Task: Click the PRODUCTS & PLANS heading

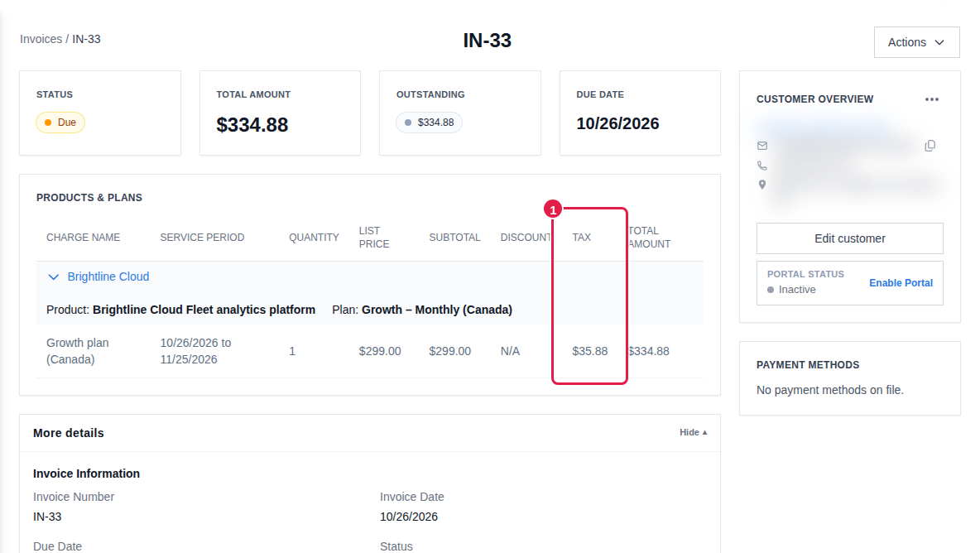Action: pos(89,198)
